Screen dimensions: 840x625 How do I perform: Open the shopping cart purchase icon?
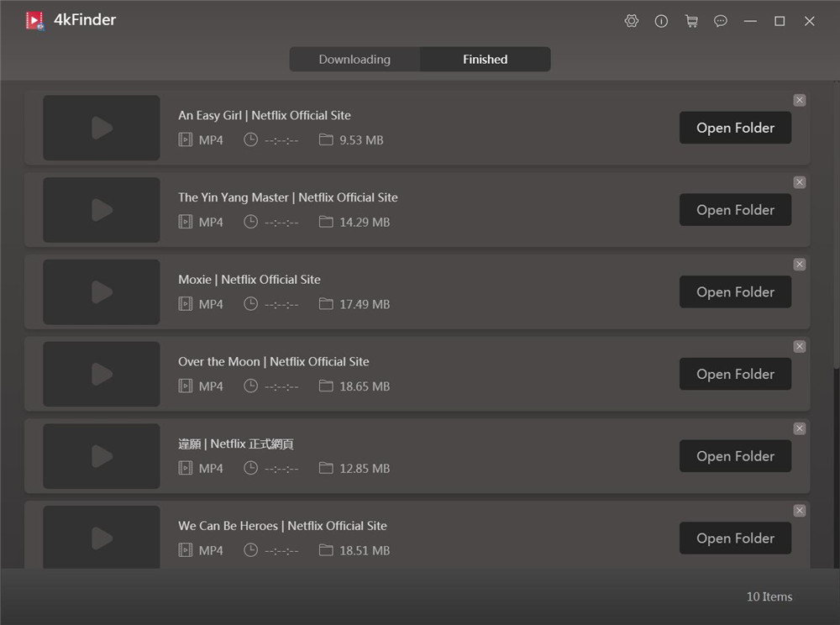point(691,21)
